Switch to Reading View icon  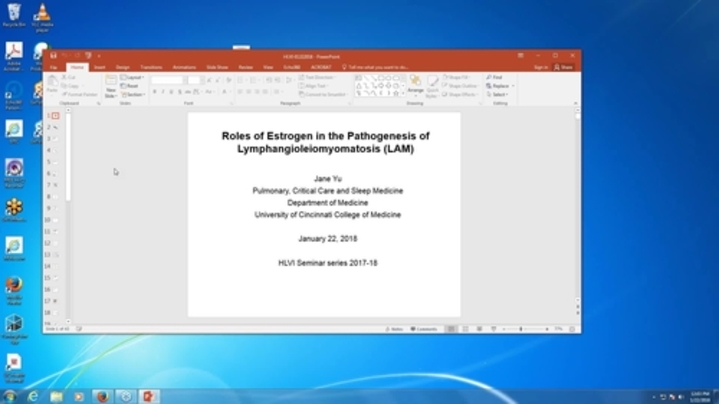(479, 329)
